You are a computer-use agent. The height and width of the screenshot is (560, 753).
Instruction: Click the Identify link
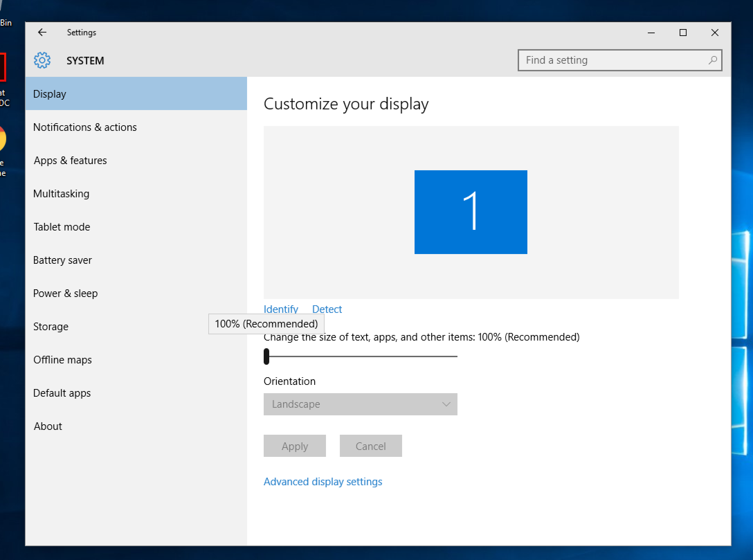click(281, 309)
